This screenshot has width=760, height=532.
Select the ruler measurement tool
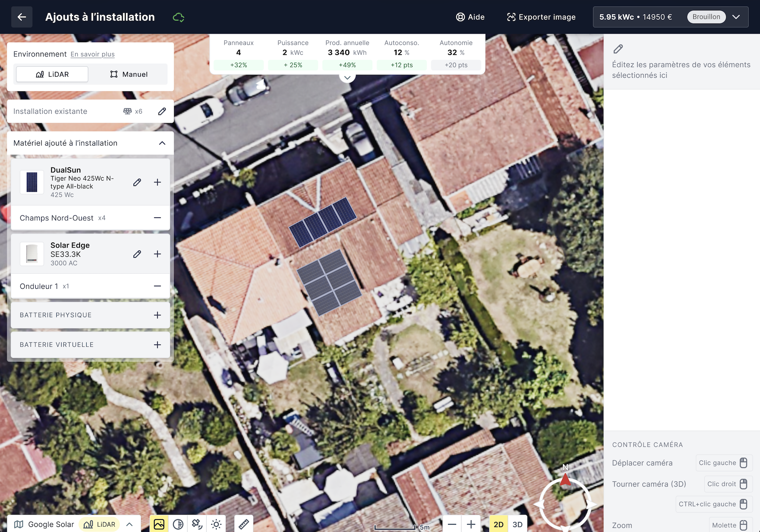pyautogui.click(x=244, y=524)
